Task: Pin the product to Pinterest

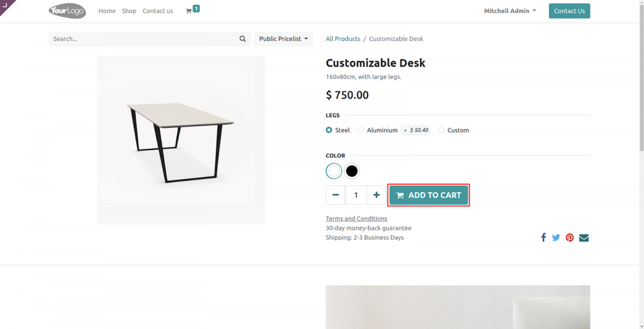Action: tap(569, 237)
